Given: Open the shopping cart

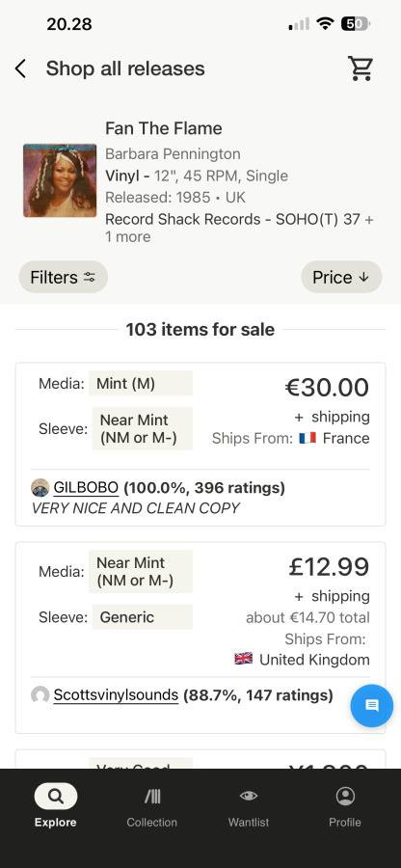Looking at the screenshot, I should (x=361, y=68).
